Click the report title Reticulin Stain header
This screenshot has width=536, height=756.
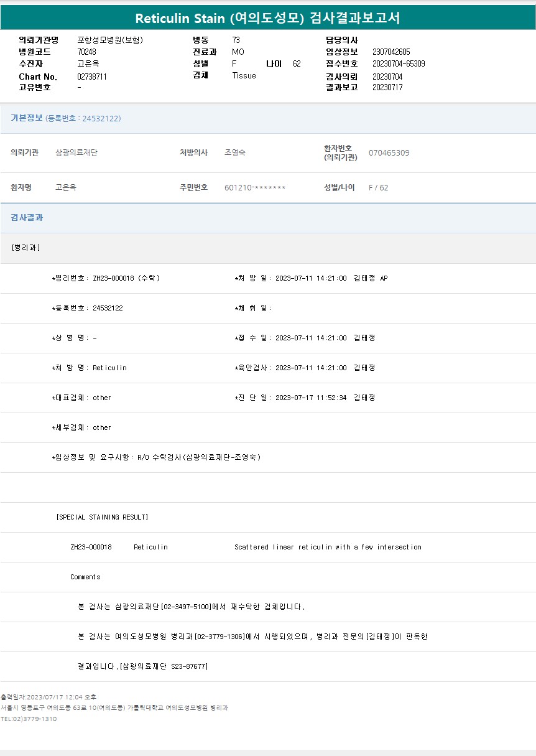pyautogui.click(x=267, y=18)
